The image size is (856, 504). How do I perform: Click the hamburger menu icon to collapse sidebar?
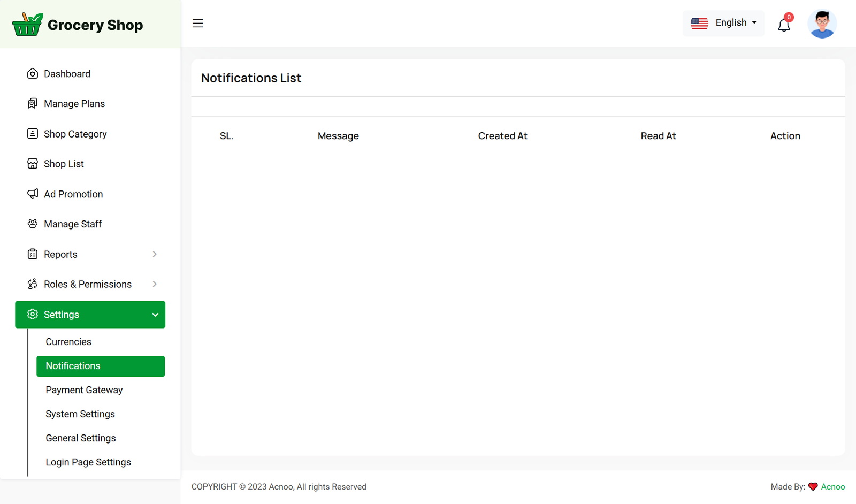[198, 24]
